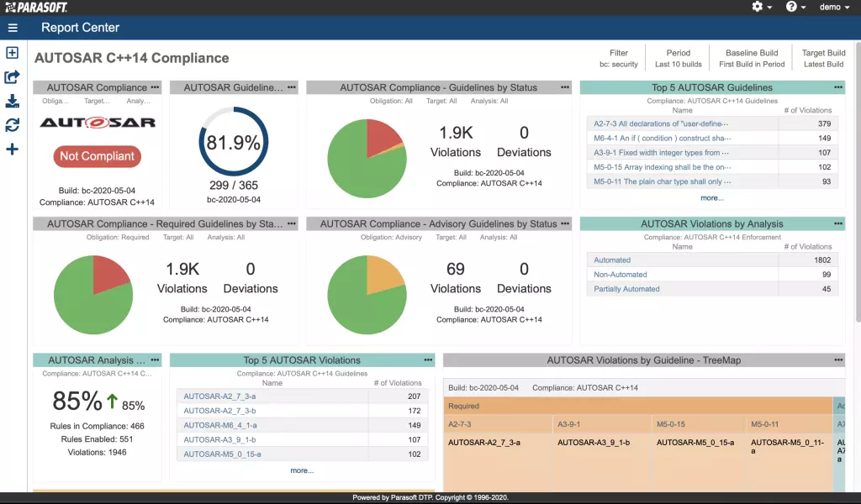Open the settings gear dropdown
861x504 pixels.
pos(761,7)
